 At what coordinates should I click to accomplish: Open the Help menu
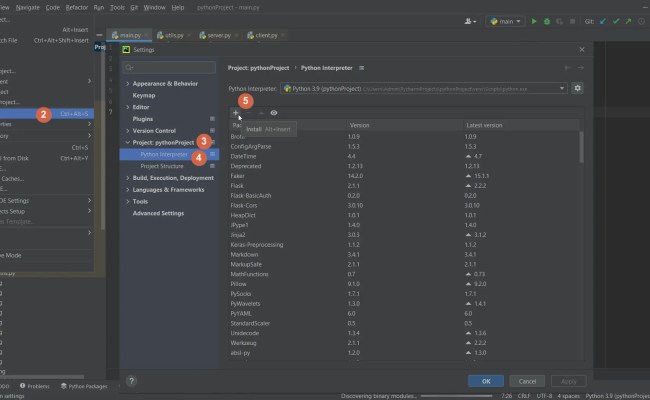pyautogui.click(x=178, y=7)
